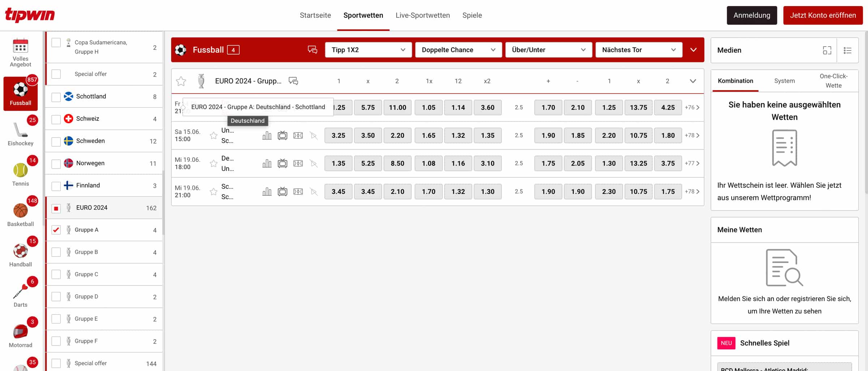Image resolution: width=868 pixels, height=371 pixels.
Task: Collapse the Fussball section with header chevron
Action: pos(693,50)
